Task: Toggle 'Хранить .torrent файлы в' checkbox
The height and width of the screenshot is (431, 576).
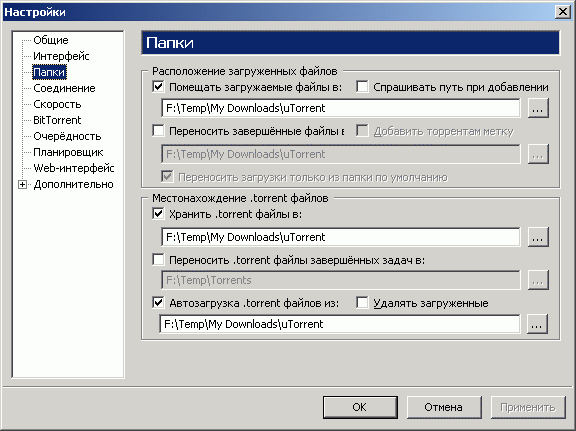Action: coord(158,214)
